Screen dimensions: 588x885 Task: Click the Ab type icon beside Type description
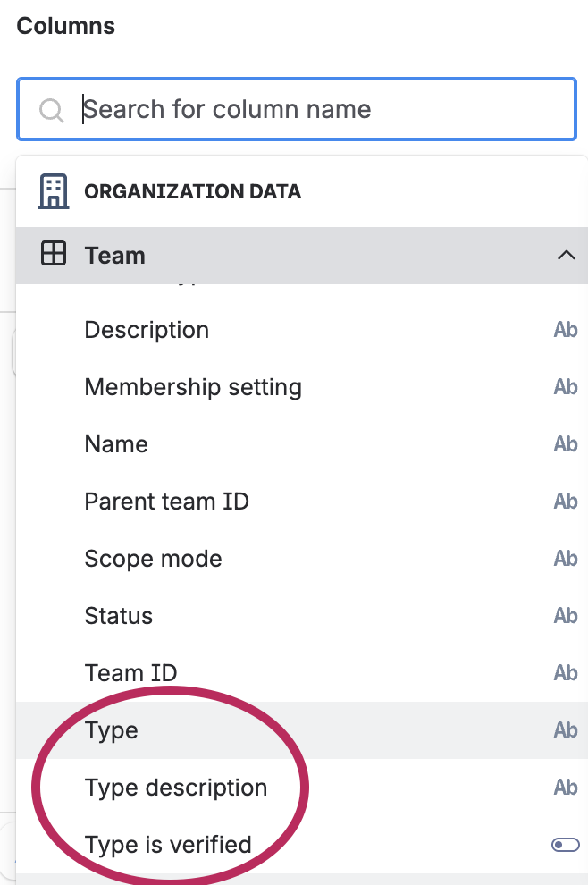[566, 787]
